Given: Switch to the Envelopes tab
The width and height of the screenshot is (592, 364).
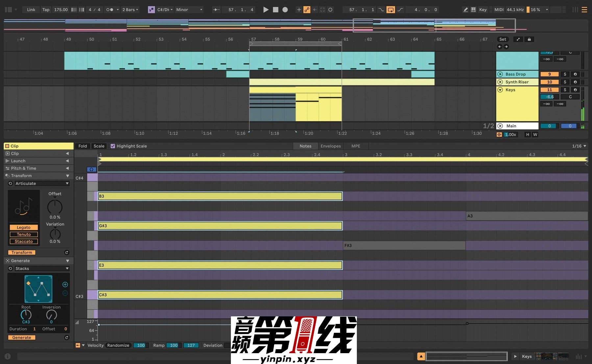Looking at the screenshot, I should click(331, 146).
